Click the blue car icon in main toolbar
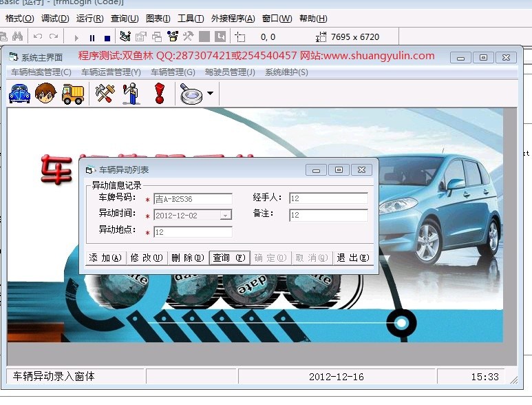This screenshot has height=405, width=532. click(x=19, y=93)
